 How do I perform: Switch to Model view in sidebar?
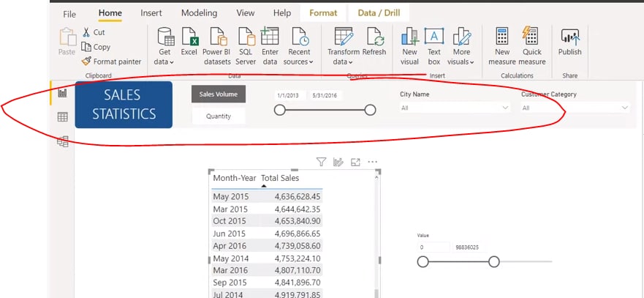pos(62,141)
